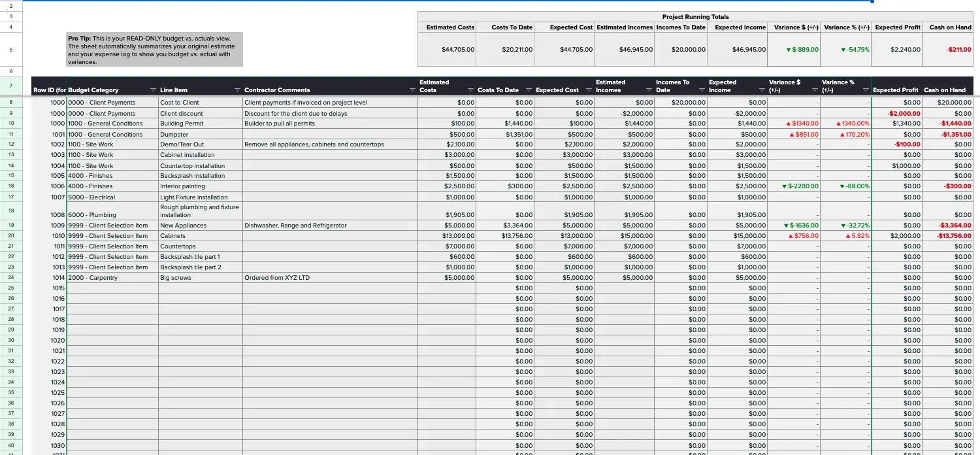Open the Line Item column filter
The width and height of the screenshot is (980, 455).
(237, 90)
